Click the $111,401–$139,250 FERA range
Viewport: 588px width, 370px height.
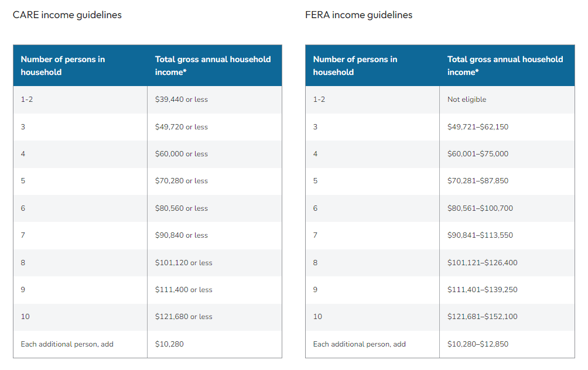point(482,290)
